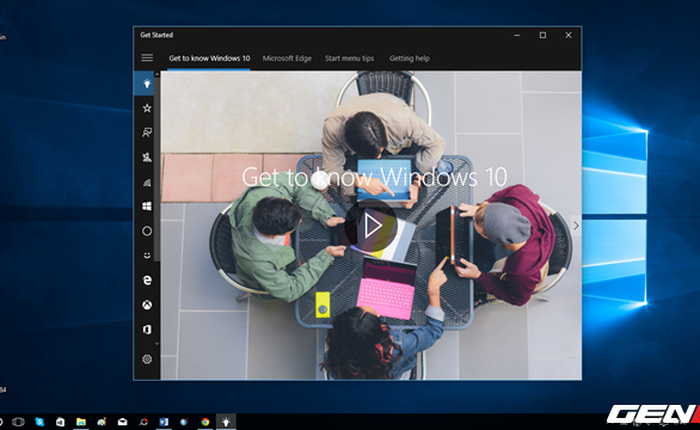This screenshot has height=430, width=700.
Task: Open File Explorer from the taskbar
Action: pyautogui.click(x=81, y=422)
